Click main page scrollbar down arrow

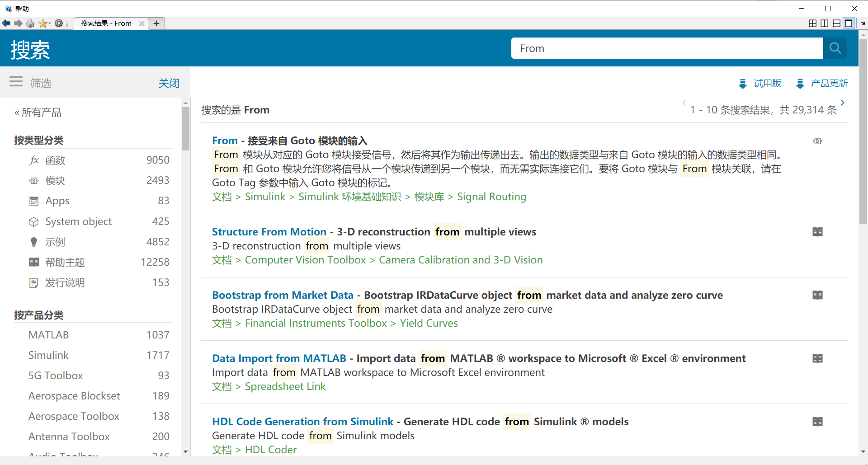coord(863,451)
